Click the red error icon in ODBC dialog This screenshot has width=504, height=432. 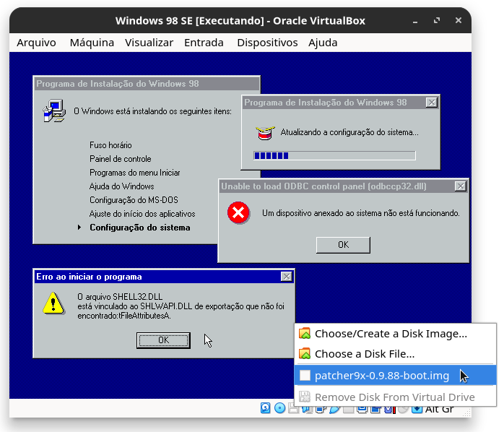pyautogui.click(x=238, y=213)
